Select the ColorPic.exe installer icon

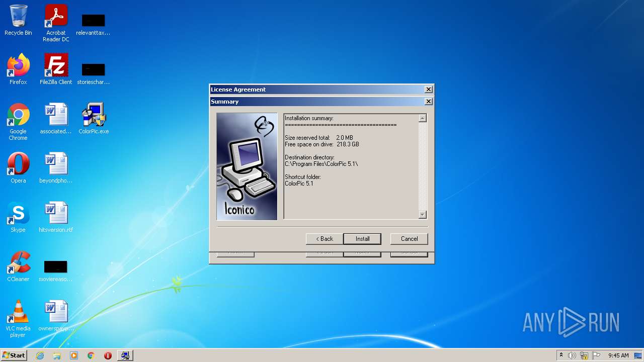94,118
